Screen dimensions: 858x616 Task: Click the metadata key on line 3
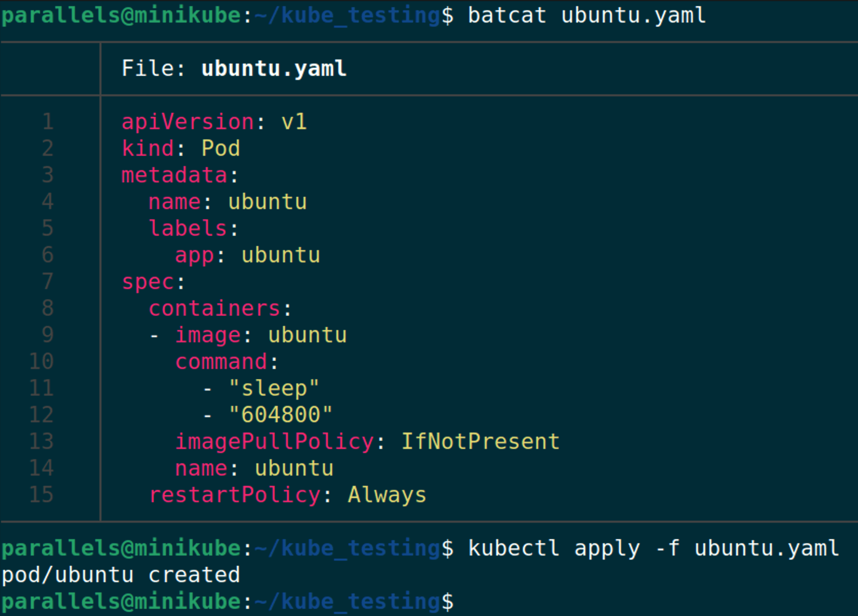click(x=174, y=175)
